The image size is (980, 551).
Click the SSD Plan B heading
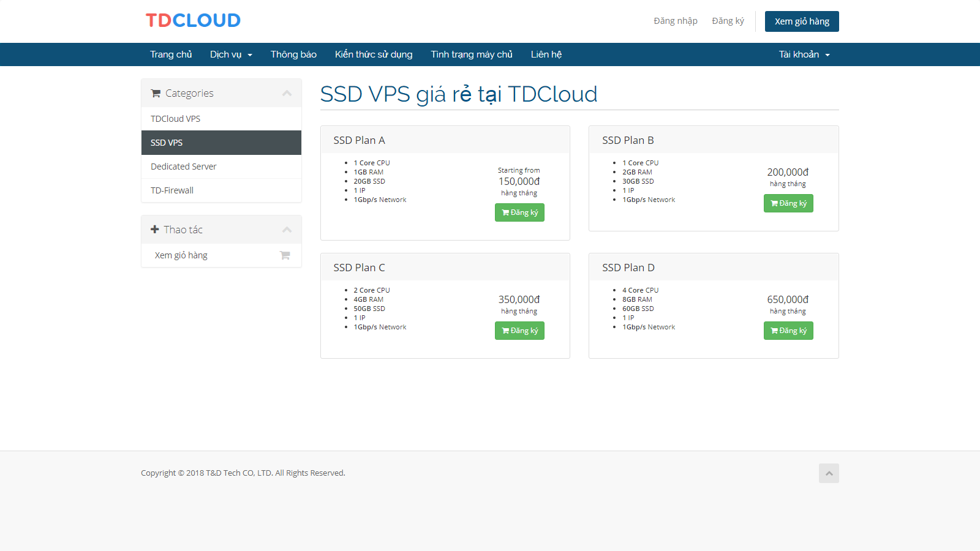click(628, 140)
